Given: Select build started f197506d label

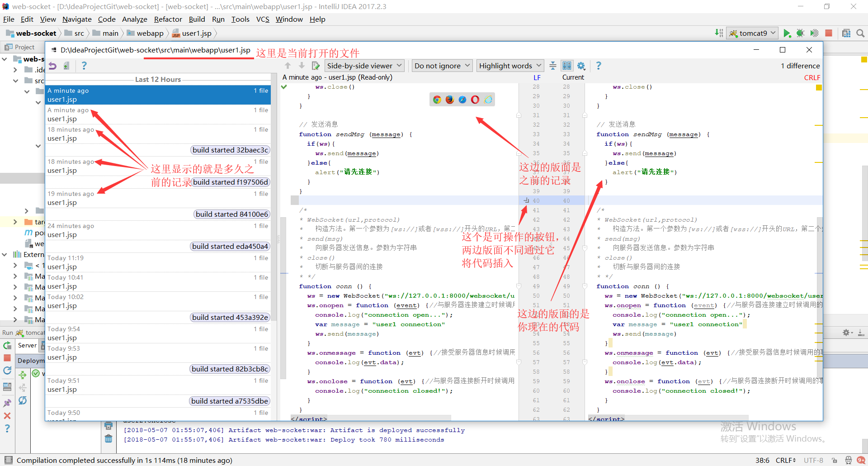Looking at the screenshot, I should tap(231, 182).
